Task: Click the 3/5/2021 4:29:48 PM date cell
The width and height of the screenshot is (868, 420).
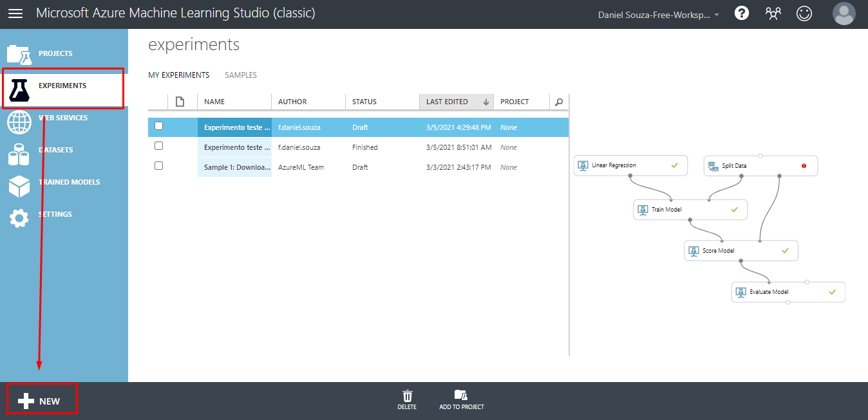Action: [x=458, y=127]
